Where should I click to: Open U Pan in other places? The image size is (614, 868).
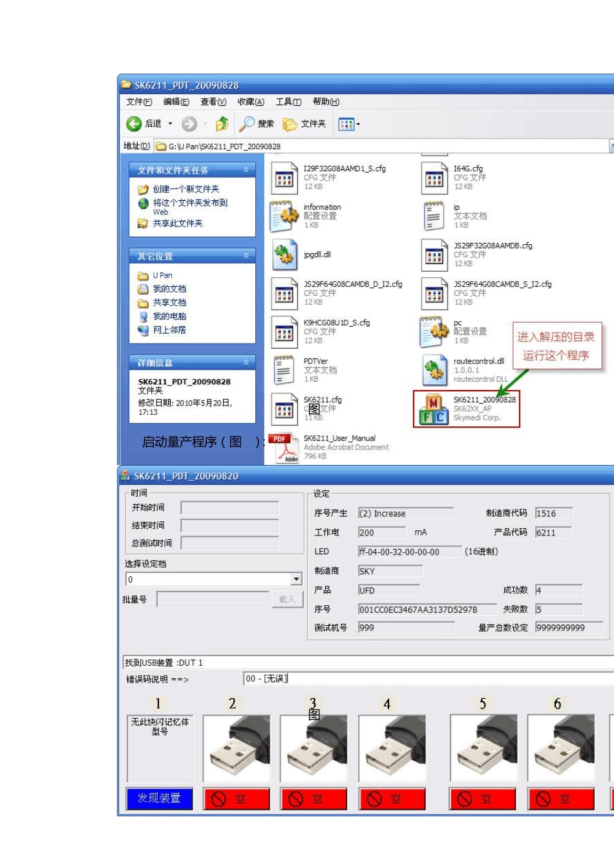point(162,275)
